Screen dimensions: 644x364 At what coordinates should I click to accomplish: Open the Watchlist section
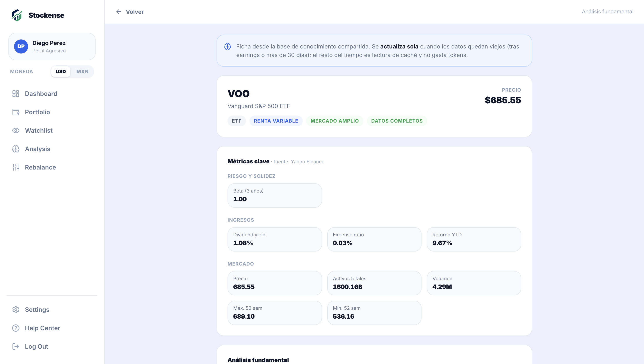coord(52,131)
